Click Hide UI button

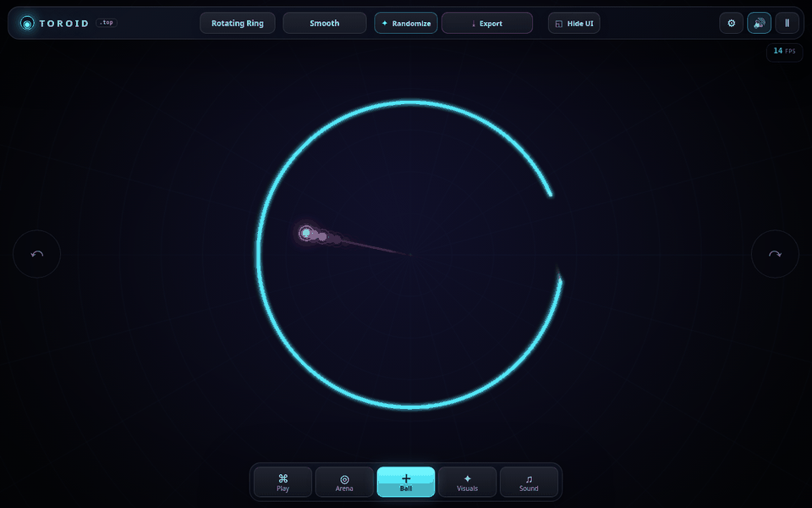coord(573,24)
